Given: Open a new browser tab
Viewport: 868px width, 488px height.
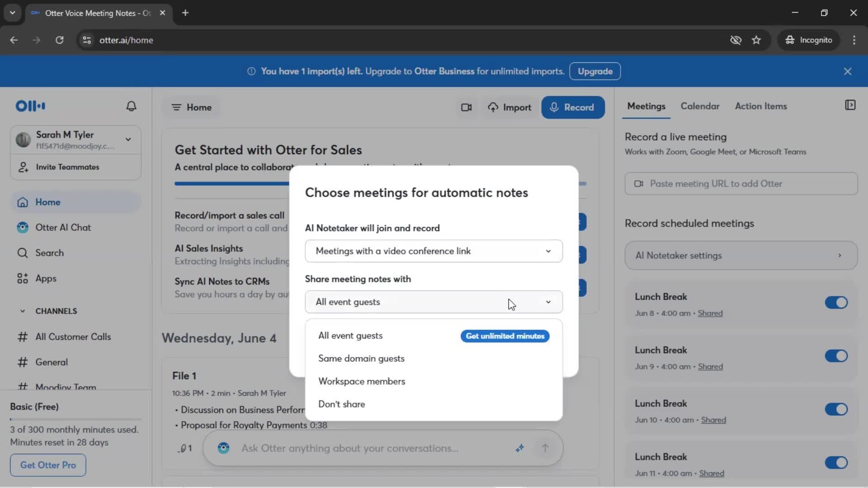Looking at the screenshot, I should [185, 13].
